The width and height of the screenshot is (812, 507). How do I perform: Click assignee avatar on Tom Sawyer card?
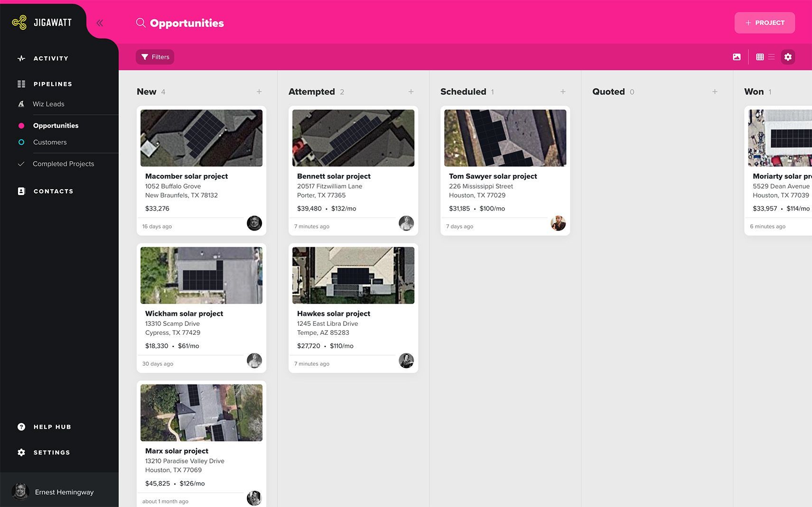[558, 223]
